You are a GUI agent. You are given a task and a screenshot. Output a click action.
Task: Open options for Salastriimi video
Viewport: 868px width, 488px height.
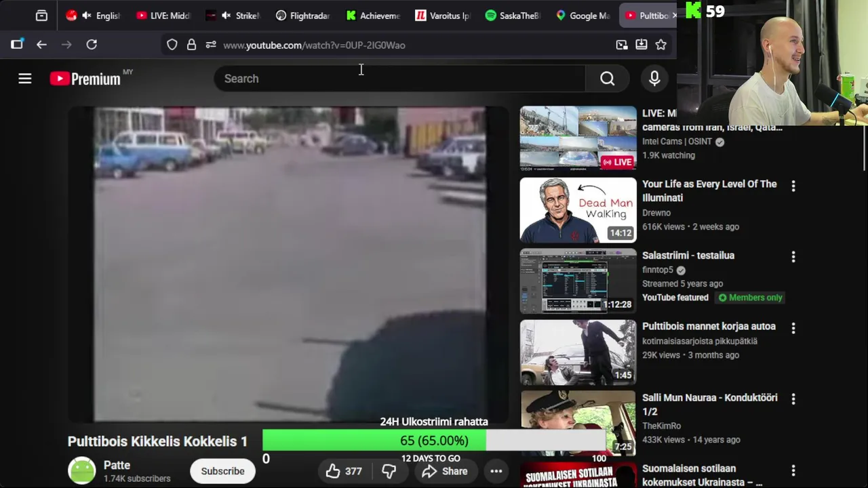[793, 256]
